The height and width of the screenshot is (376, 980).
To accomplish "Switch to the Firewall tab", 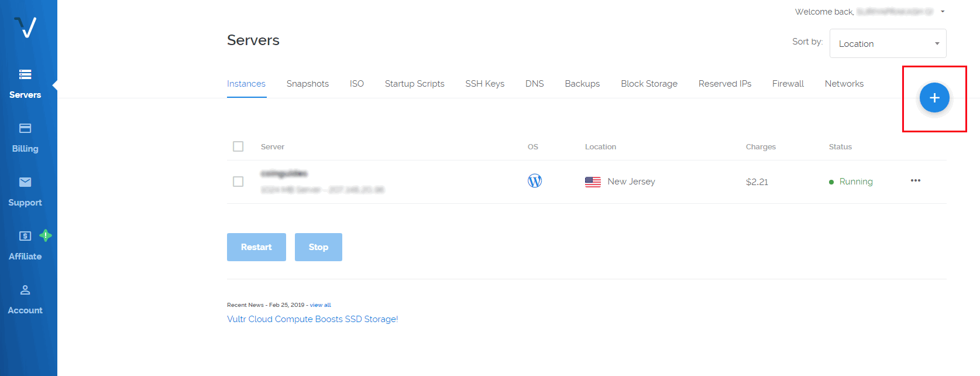I will tap(788, 84).
